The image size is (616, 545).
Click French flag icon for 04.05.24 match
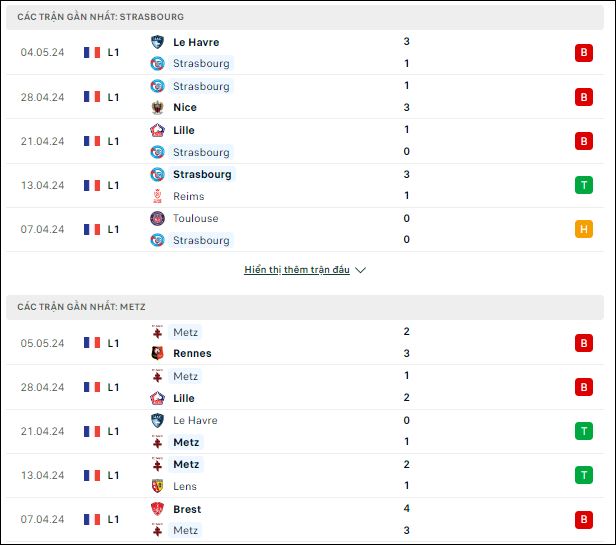point(92,52)
